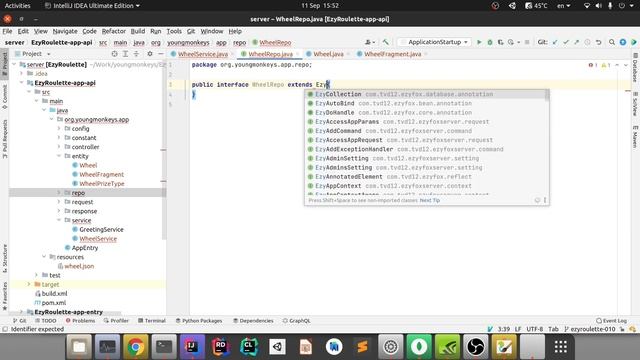
Task: Select opened file locate icon in Project panel
Action: [115, 54]
